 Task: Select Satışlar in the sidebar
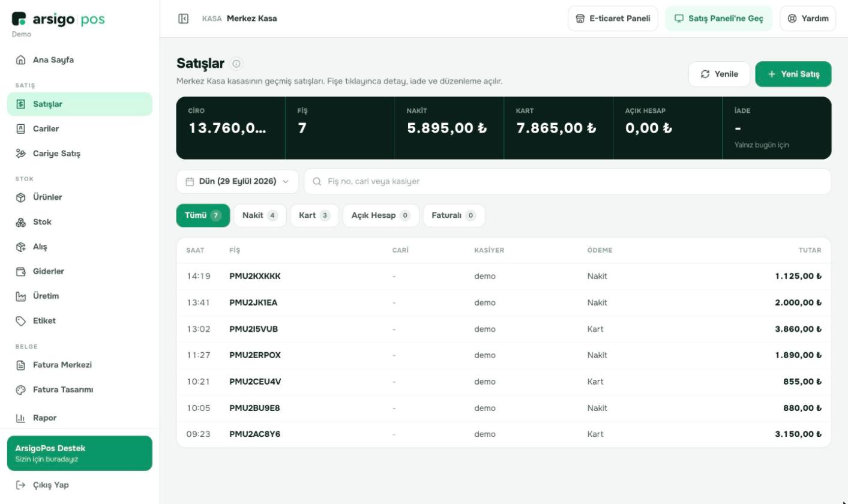[80, 104]
